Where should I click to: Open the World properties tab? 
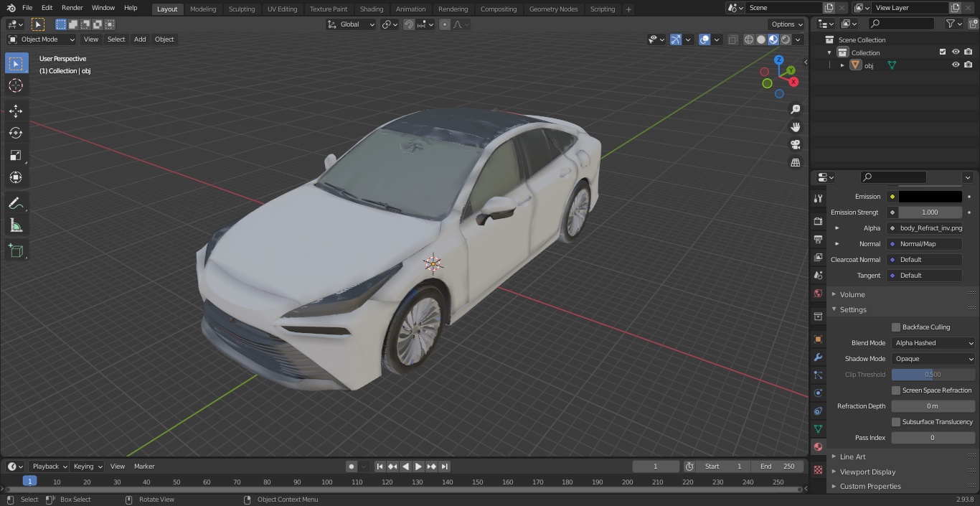pyautogui.click(x=818, y=293)
